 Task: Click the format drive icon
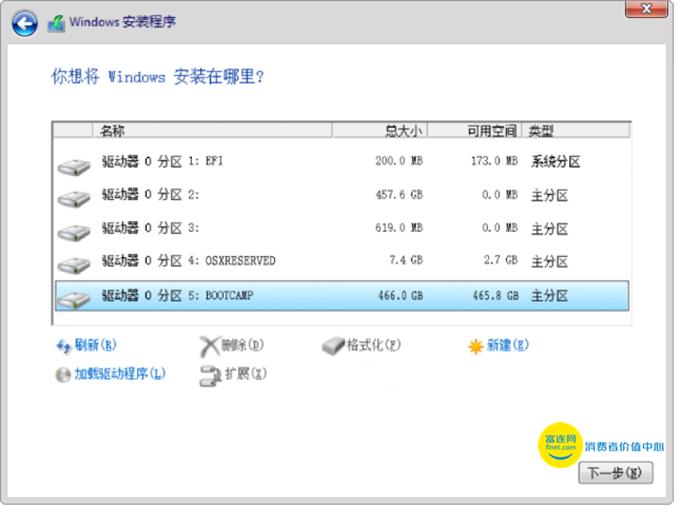[x=334, y=346]
